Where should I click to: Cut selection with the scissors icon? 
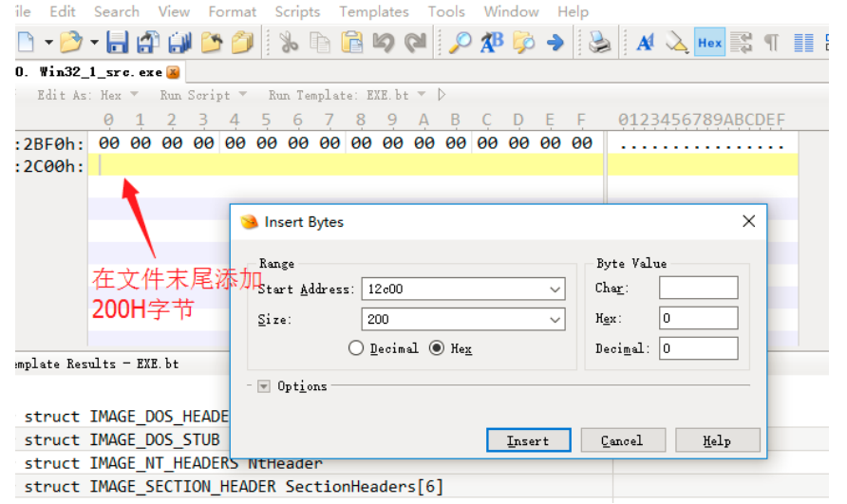[x=289, y=42]
